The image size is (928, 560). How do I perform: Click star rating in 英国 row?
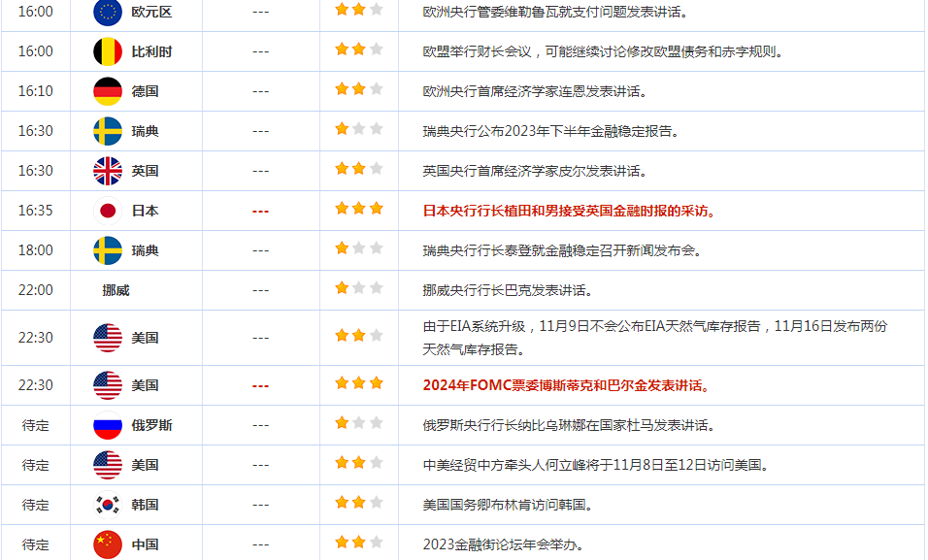click(x=358, y=169)
